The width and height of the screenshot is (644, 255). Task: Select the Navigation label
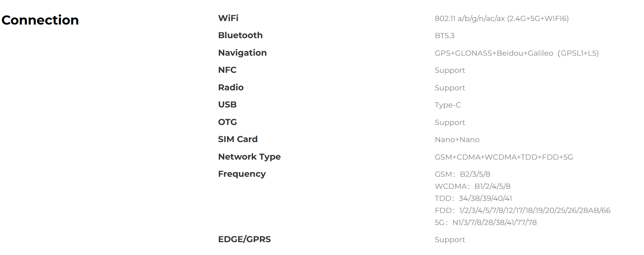[x=242, y=53]
